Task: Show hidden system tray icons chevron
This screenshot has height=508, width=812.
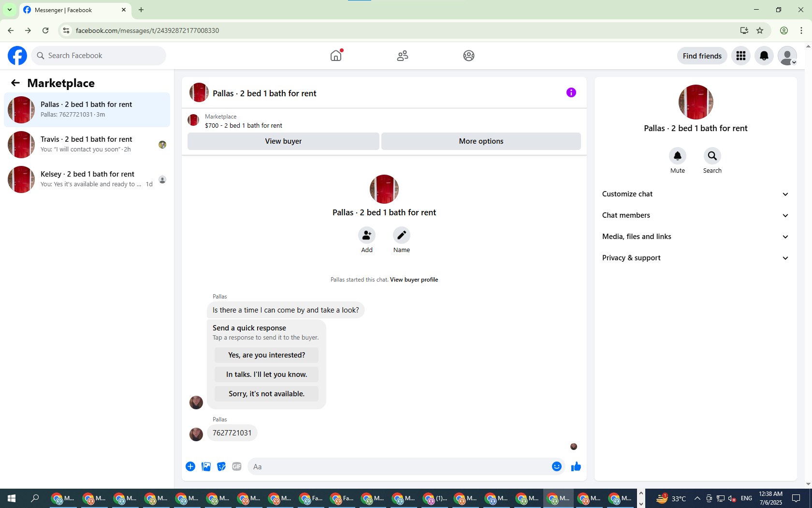Action: coord(697,498)
